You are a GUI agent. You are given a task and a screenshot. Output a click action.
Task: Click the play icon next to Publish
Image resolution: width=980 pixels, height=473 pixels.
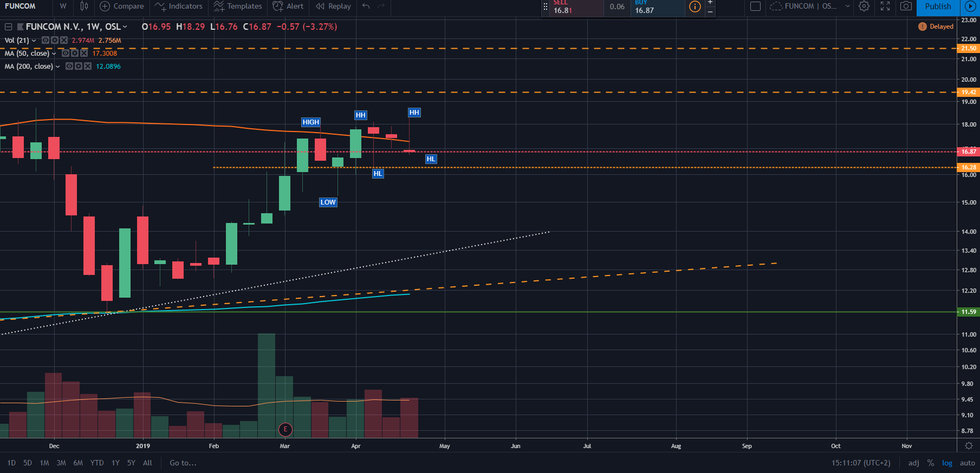coord(970,6)
